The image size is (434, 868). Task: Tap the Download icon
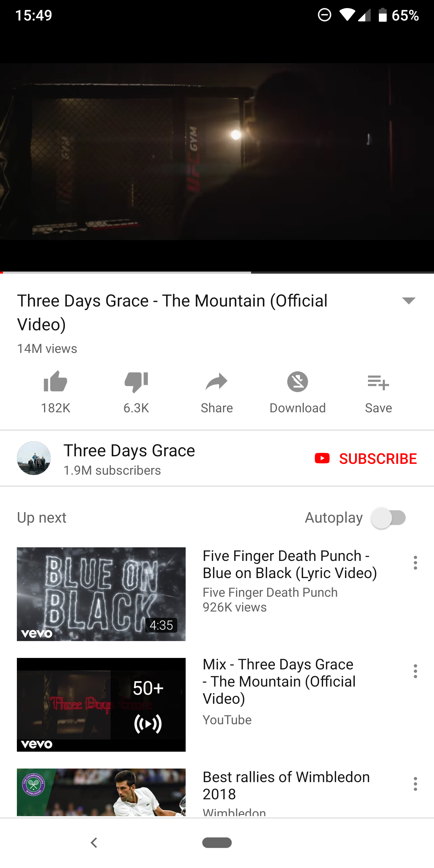pyautogui.click(x=297, y=382)
